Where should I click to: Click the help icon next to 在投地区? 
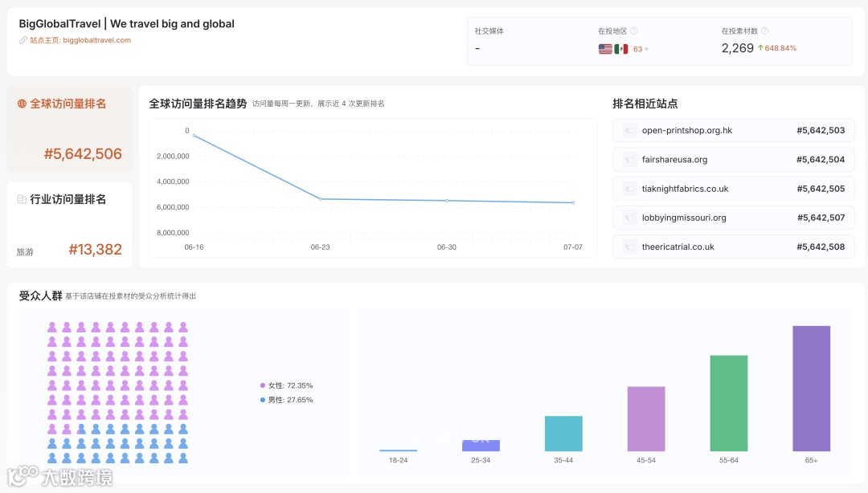634,31
